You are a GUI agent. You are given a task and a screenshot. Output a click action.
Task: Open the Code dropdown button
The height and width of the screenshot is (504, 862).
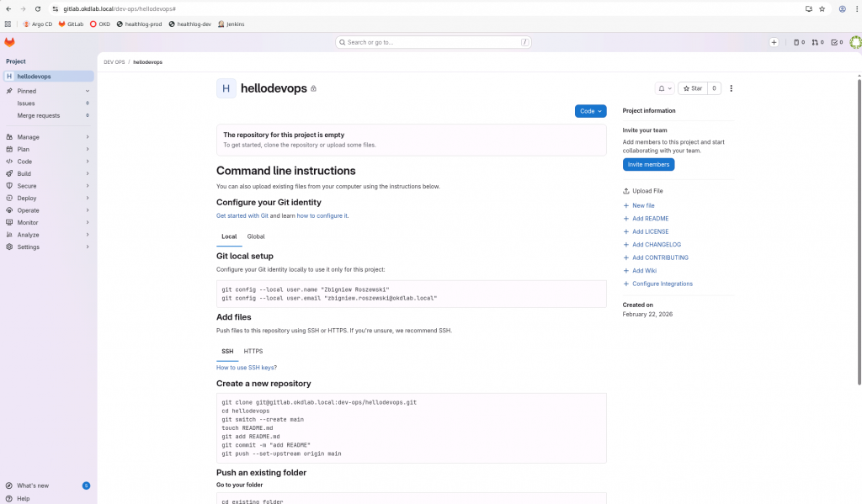click(590, 111)
